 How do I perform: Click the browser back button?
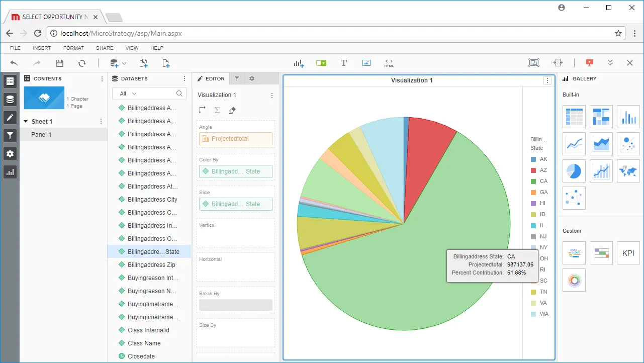(x=9, y=33)
